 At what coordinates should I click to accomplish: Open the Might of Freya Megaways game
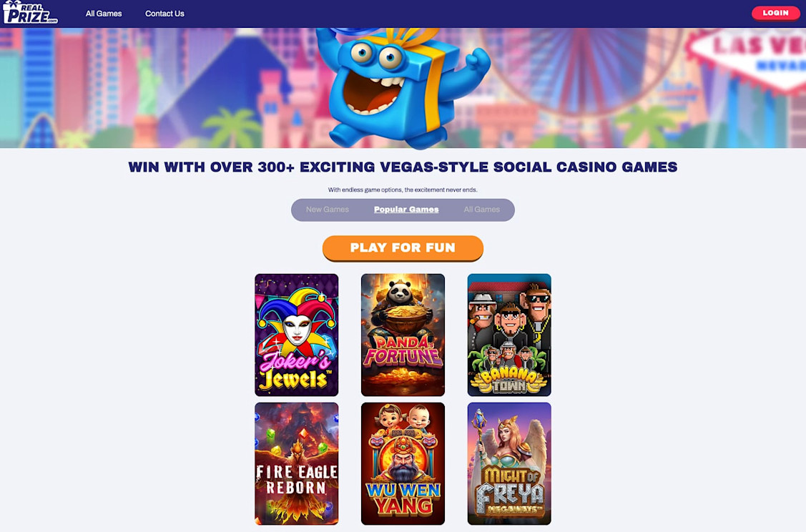coord(509,463)
